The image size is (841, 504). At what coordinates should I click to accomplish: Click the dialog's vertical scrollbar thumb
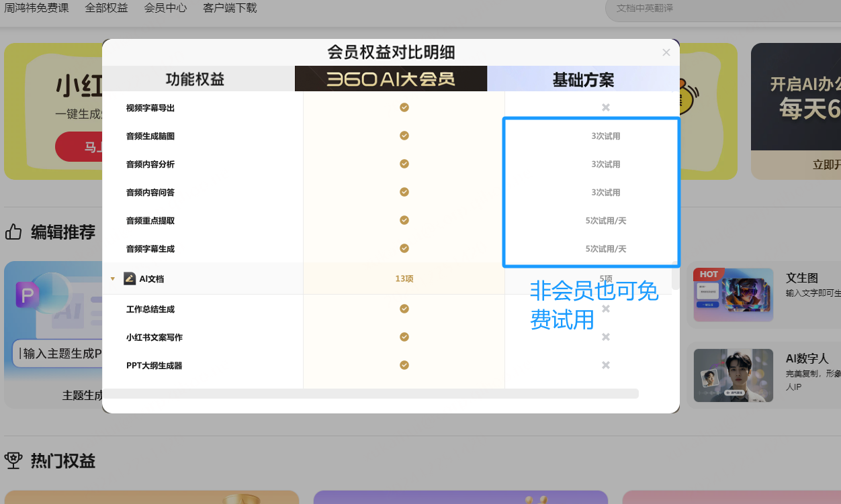[676, 276]
